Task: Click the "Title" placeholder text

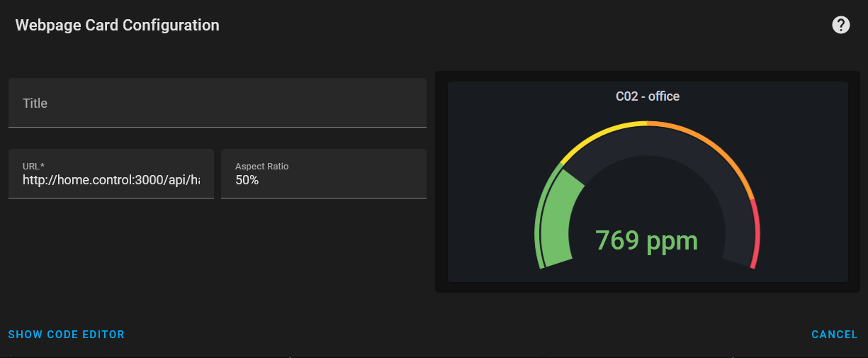Action: tap(35, 104)
